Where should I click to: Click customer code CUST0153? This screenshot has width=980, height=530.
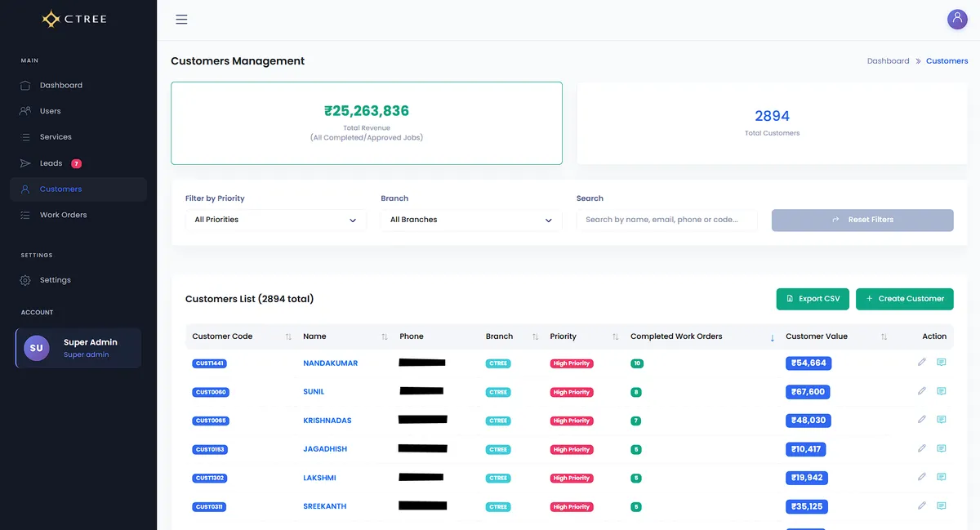[x=210, y=449]
